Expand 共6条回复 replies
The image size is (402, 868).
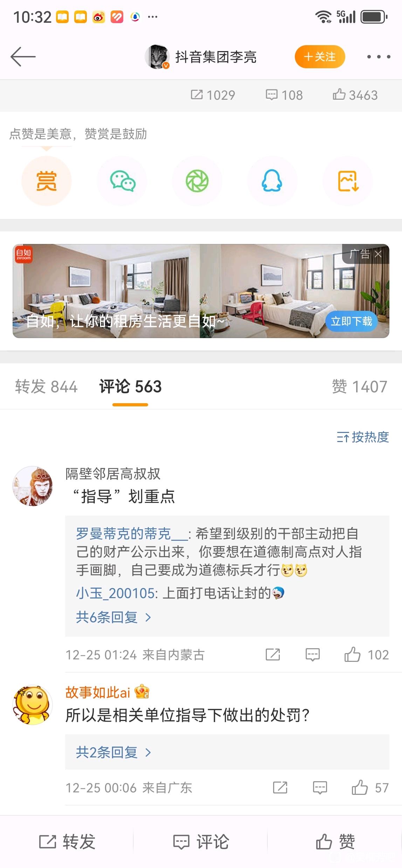pyautogui.click(x=113, y=617)
